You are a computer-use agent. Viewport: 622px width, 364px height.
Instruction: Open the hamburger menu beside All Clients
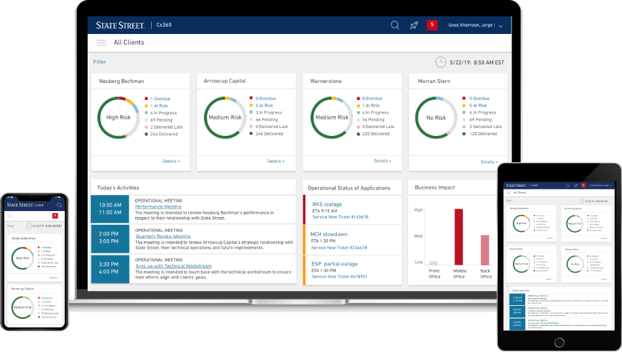101,42
